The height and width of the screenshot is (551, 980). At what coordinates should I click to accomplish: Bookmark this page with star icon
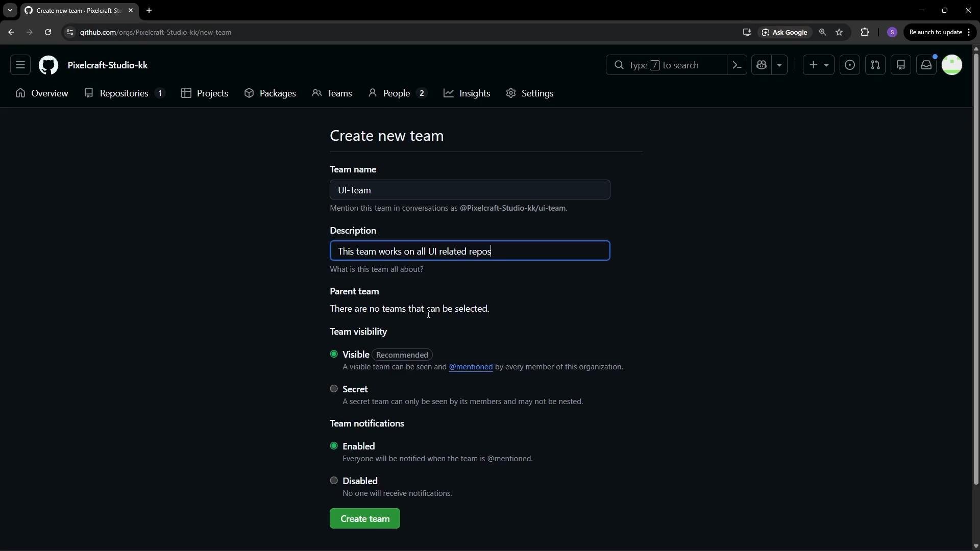tap(839, 32)
